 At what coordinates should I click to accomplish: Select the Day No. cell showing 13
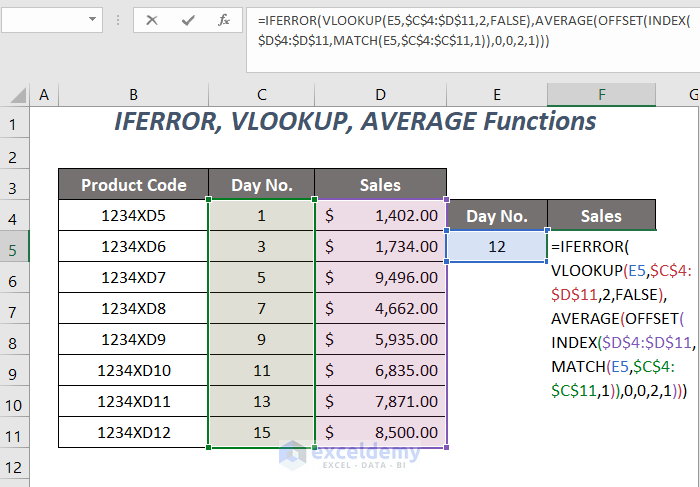coord(261,402)
